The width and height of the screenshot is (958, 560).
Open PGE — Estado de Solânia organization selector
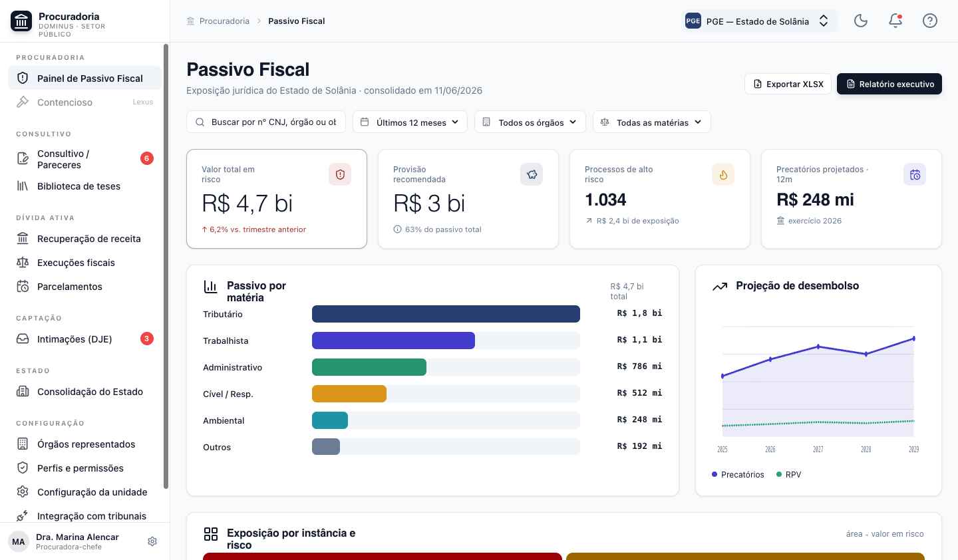[759, 21]
